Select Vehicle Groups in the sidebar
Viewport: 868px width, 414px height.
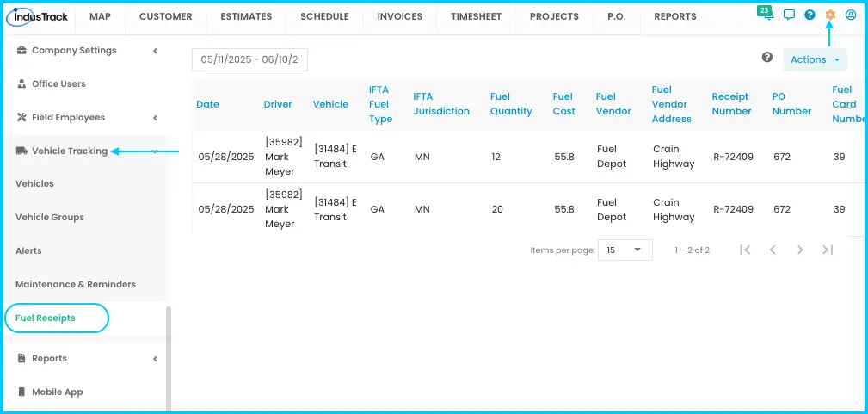(x=50, y=217)
